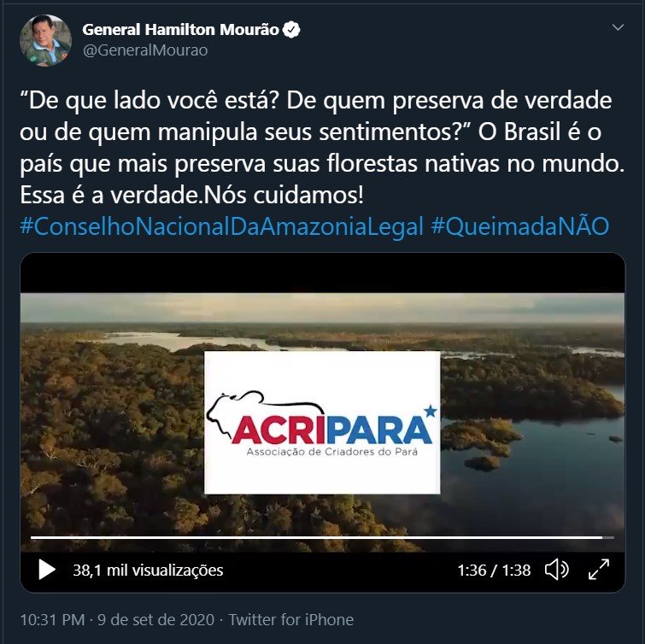Open the tweet timestamp 10:31 PM
Image resolution: width=645 pixels, height=644 pixels.
click(x=52, y=619)
